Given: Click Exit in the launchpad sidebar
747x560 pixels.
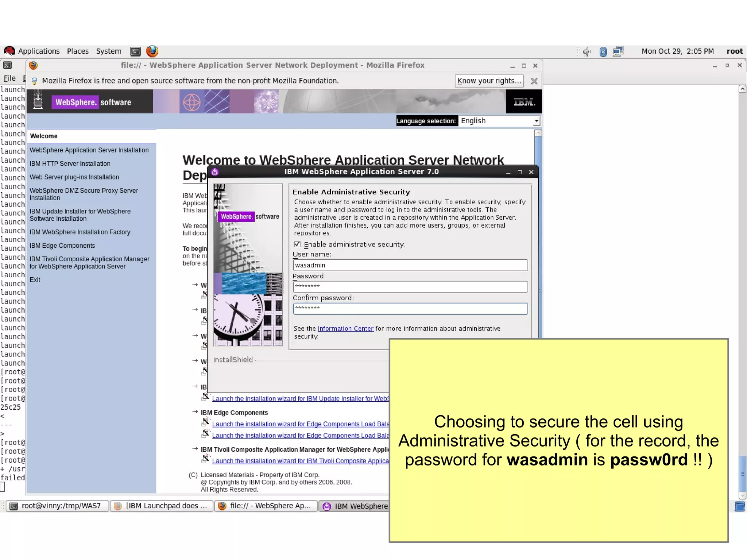Looking at the screenshot, I should tap(35, 280).
